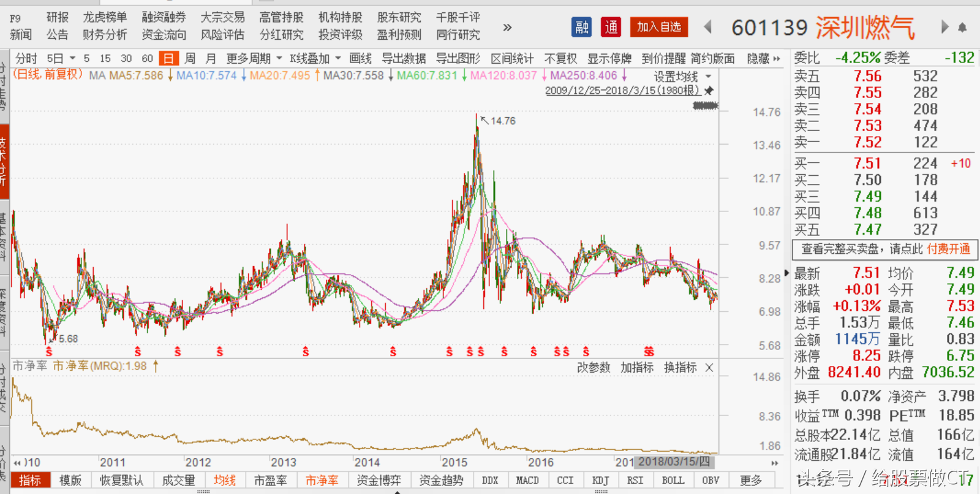Select the 模版 template tab
This screenshot has height=494, width=980.
coord(70,481)
